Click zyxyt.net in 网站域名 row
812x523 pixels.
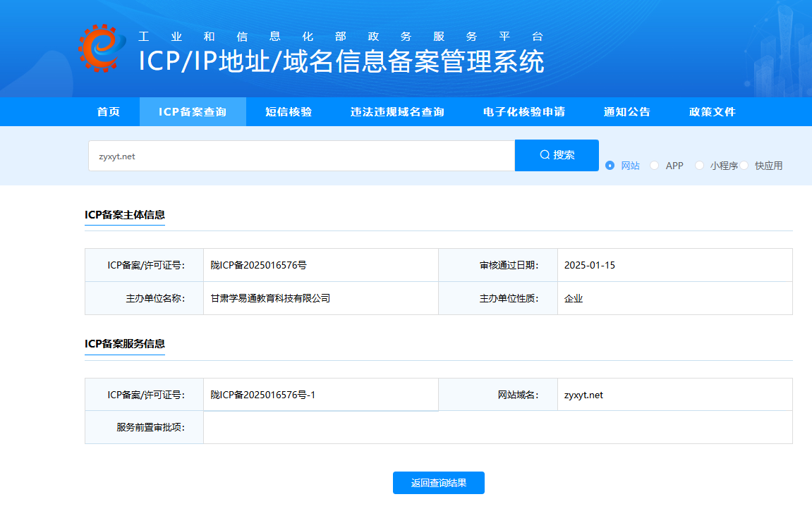(x=583, y=395)
